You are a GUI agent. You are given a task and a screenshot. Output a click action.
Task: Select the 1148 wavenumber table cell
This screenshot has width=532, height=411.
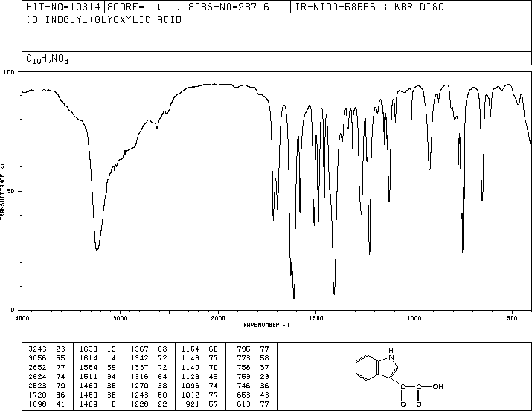point(190,358)
